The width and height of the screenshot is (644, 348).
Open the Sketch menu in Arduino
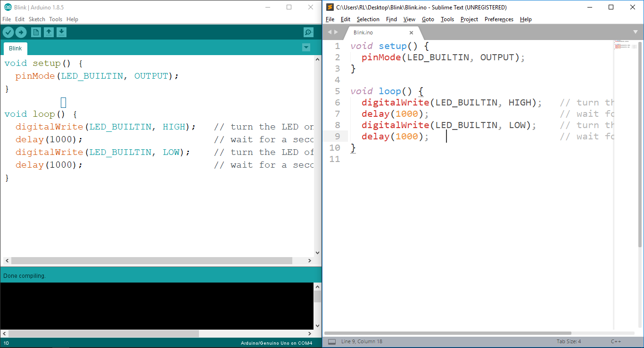[x=37, y=19]
